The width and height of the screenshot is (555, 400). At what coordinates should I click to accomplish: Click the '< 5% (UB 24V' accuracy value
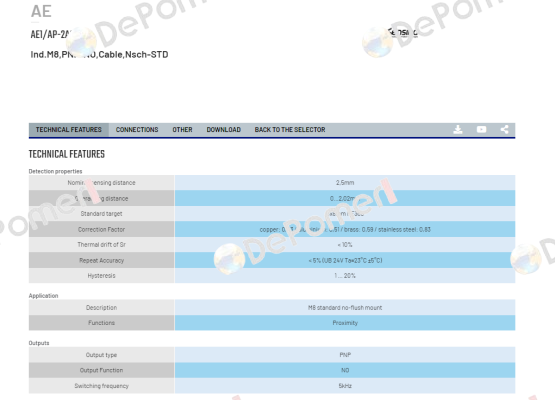click(345, 261)
